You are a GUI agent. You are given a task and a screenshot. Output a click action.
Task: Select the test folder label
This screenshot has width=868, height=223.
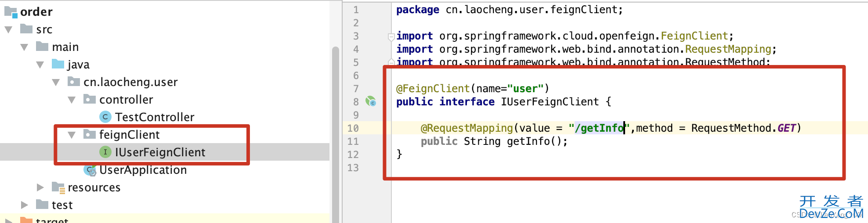[x=62, y=205]
